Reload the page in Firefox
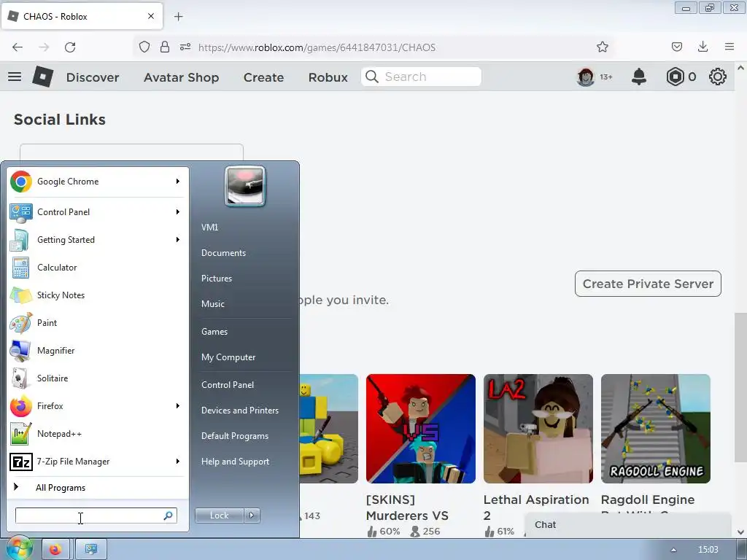Viewport: 747px width, 560px height. pos(70,47)
